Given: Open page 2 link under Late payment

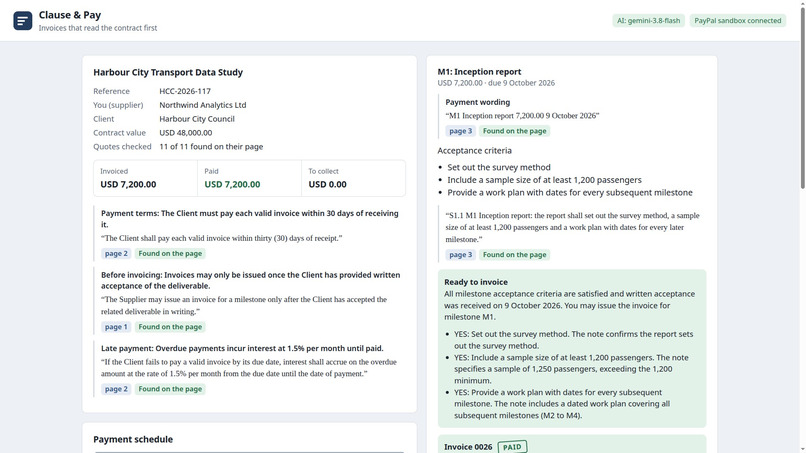Looking at the screenshot, I should [116, 389].
